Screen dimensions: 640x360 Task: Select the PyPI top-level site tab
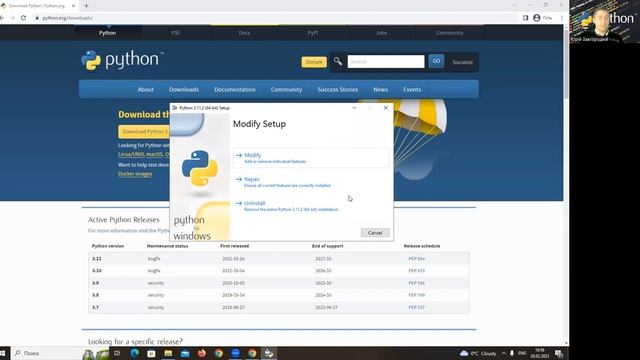[313, 33]
